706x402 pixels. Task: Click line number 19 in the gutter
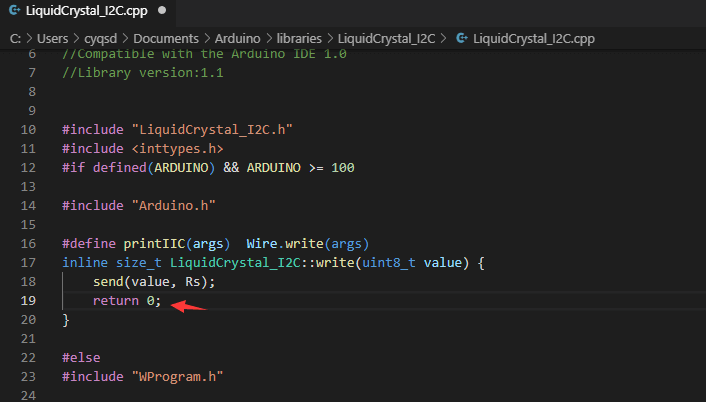28,300
